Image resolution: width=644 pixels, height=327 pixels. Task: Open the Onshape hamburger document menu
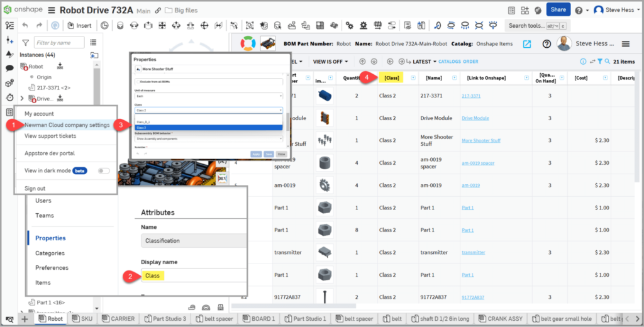click(x=52, y=10)
